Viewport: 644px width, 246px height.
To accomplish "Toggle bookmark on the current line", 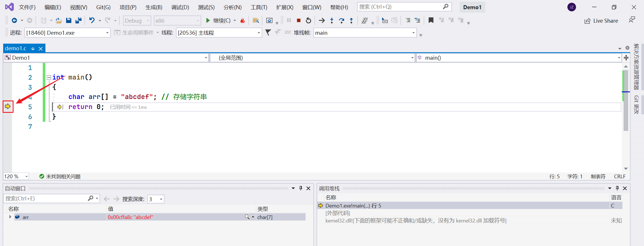I will pos(431,20).
